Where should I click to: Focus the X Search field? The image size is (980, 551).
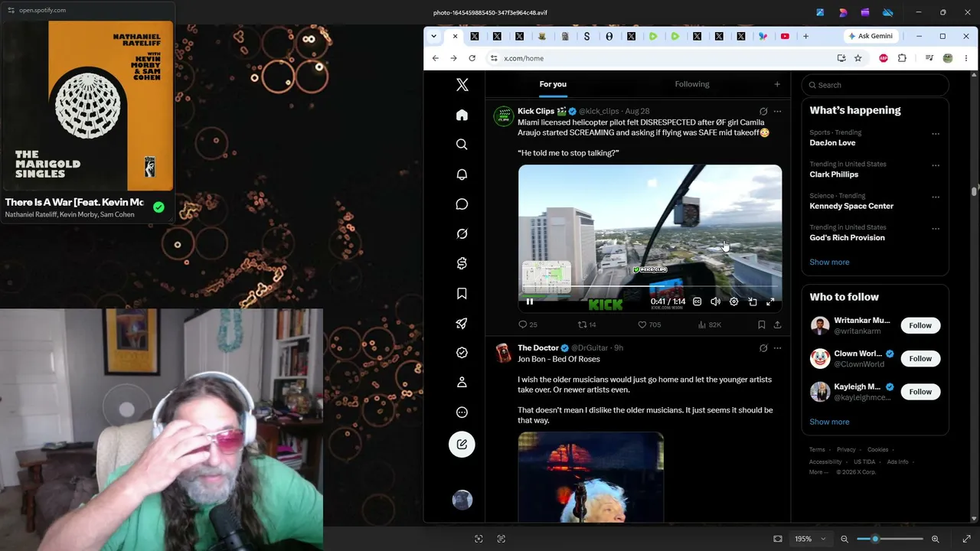point(875,85)
